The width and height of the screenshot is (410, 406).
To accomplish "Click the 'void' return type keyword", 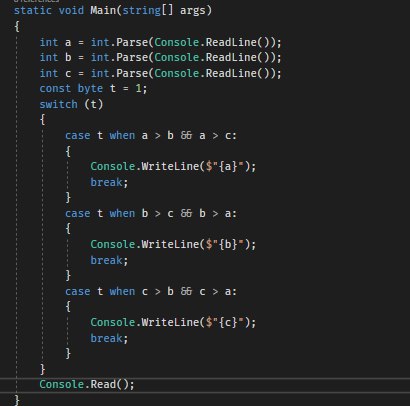I will (x=71, y=10).
